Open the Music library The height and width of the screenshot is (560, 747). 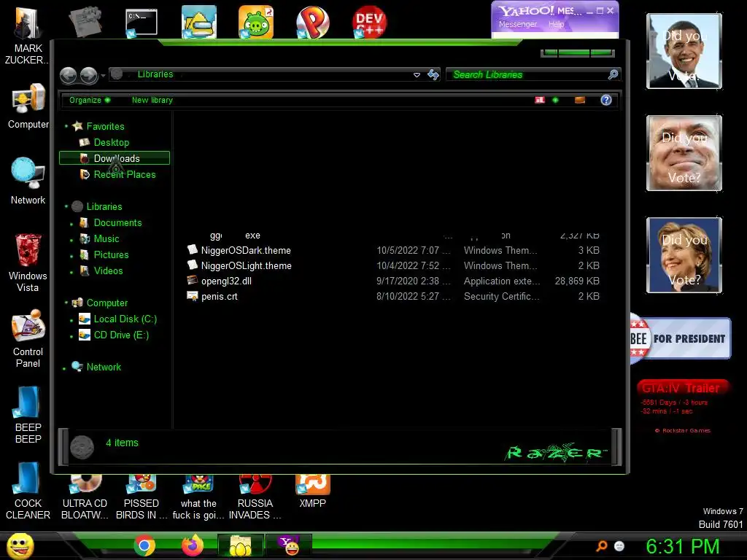click(107, 238)
